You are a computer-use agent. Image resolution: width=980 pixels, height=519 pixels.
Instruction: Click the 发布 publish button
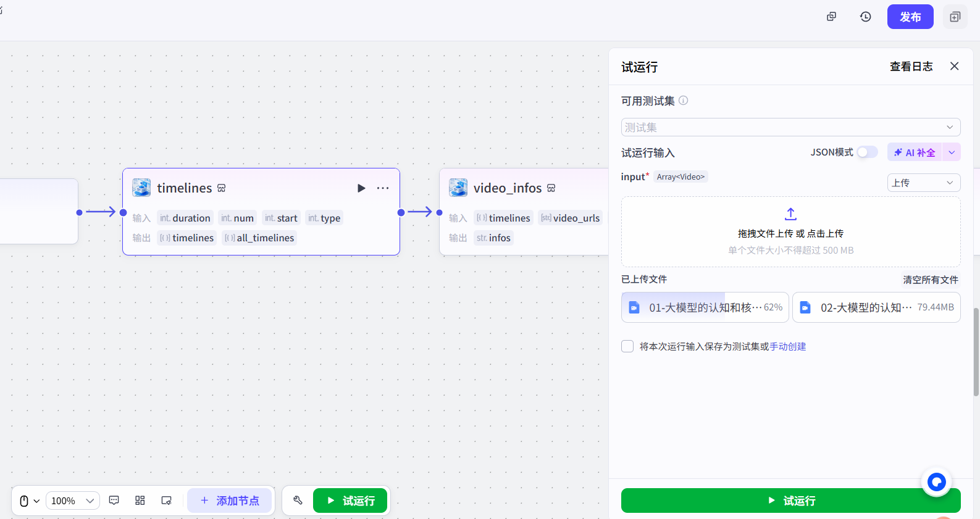click(910, 17)
